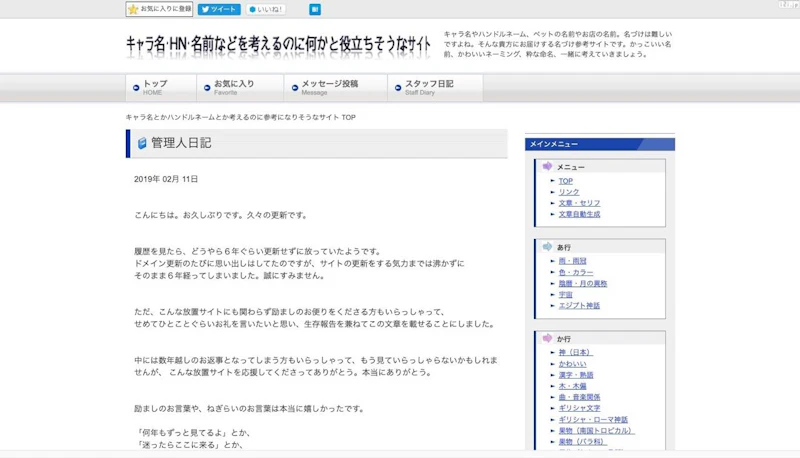Open the 文章自動生成 sidebar link
The image size is (800, 458).
579,214
